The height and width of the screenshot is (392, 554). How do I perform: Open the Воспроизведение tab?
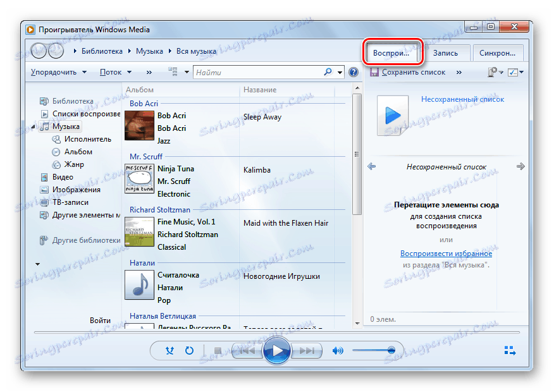(x=391, y=53)
